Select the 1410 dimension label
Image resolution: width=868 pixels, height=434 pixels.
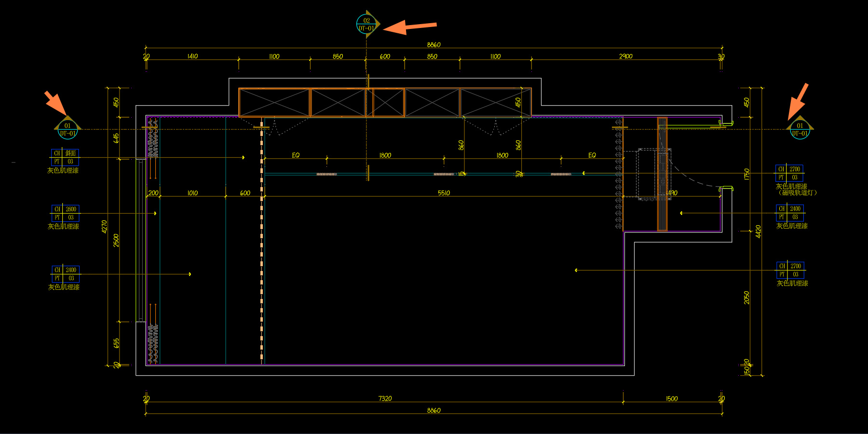click(x=192, y=56)
